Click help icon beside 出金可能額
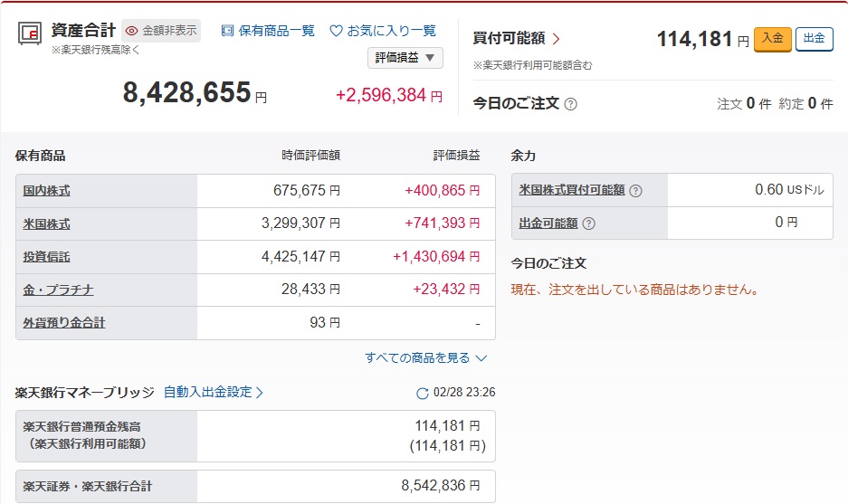 589,223
